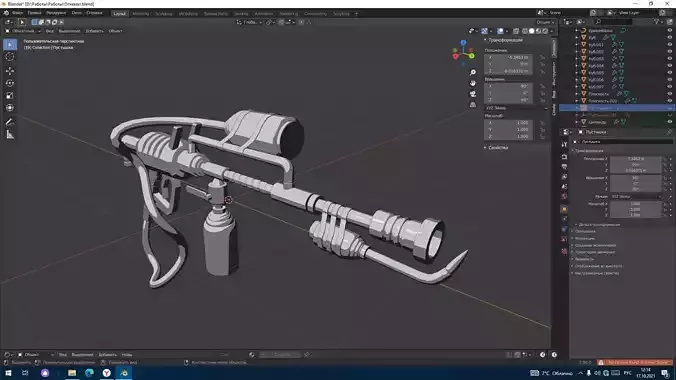This screenshot has width=676, height=380.
Task: Select the Select Box tool
Action: pos(10,44)
